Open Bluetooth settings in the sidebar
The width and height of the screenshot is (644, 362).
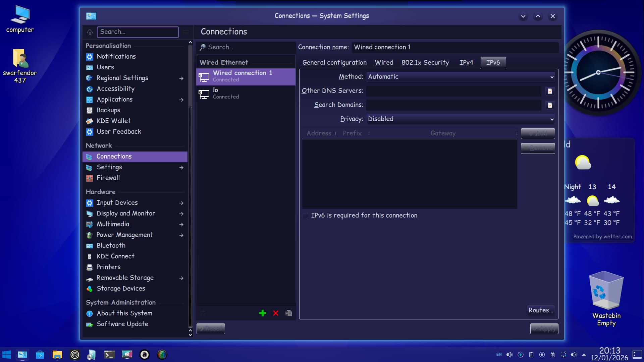(x=111, y=246)
